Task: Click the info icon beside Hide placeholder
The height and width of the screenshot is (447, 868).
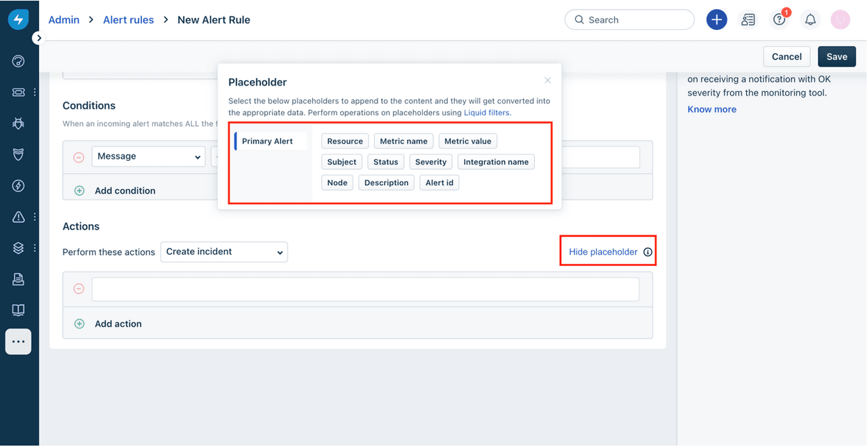Action: pyautogui.click(x=648, y=252)
